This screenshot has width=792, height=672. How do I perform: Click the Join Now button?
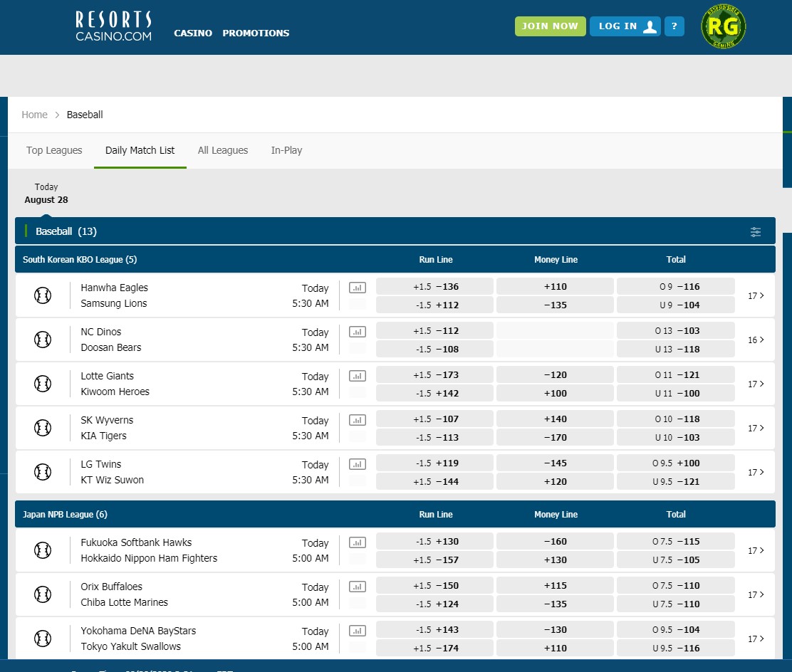pyautogui.click(x=550, y=26)
